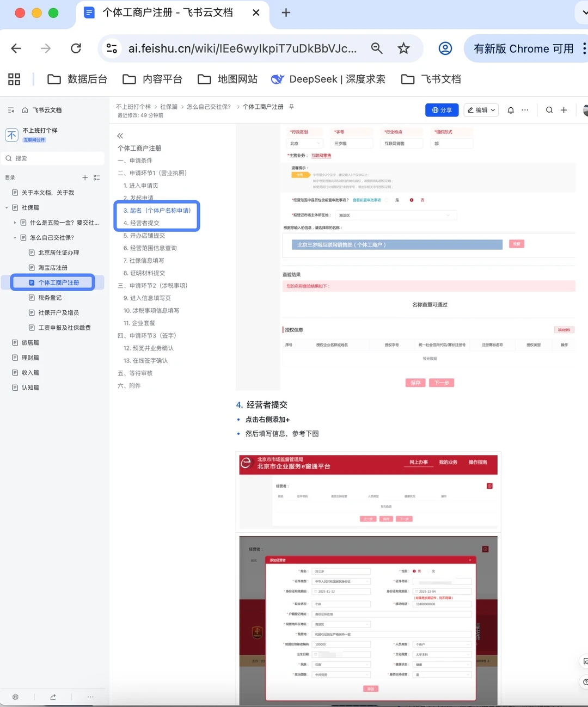This screenshot has width=588, height=707.
Task: Open 理财篇 in directory
Action: 30,358
